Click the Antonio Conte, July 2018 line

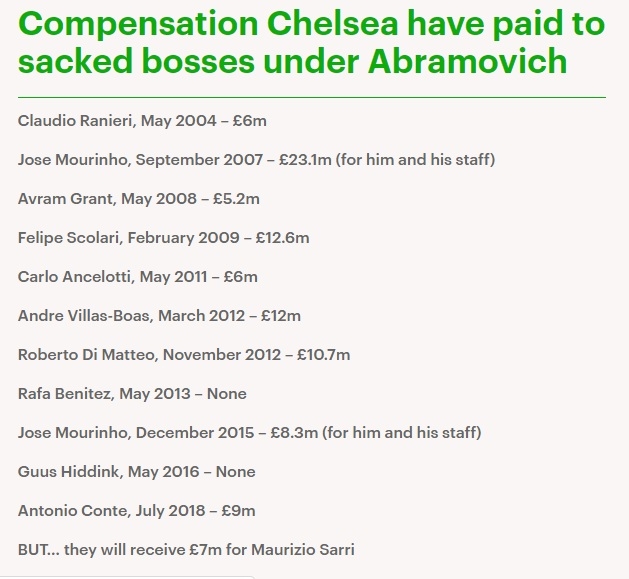pyautogui.click(x=136, y=511)
